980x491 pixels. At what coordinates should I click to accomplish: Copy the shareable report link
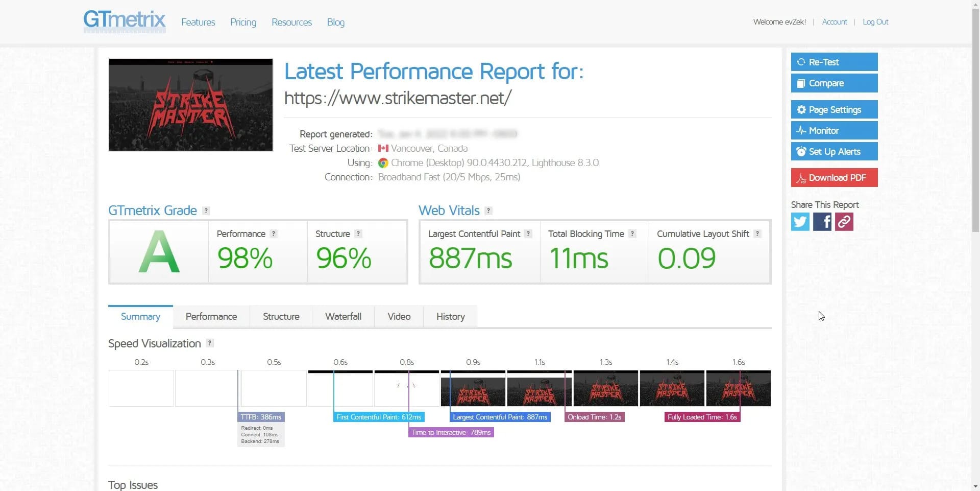[x=843, y=221]
